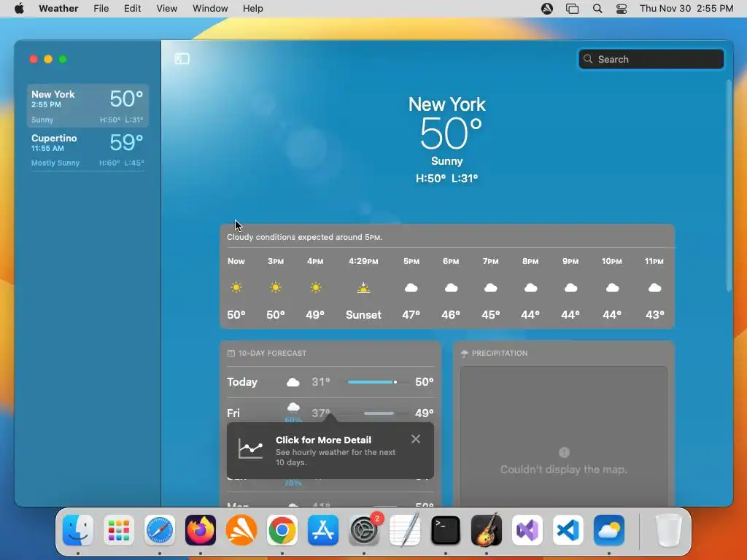Viewport: 747px width, 560px height.
Task: Click the 10-Day Forecast calendar icon
Action: tap(231, 354)
